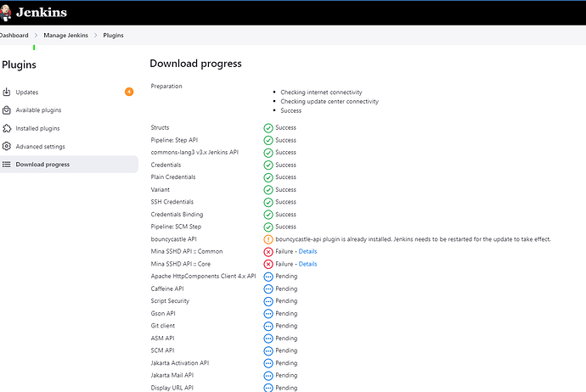Click the Variant success checkmark icon
The width and height of the screenshot is (586, 392).
268,190
